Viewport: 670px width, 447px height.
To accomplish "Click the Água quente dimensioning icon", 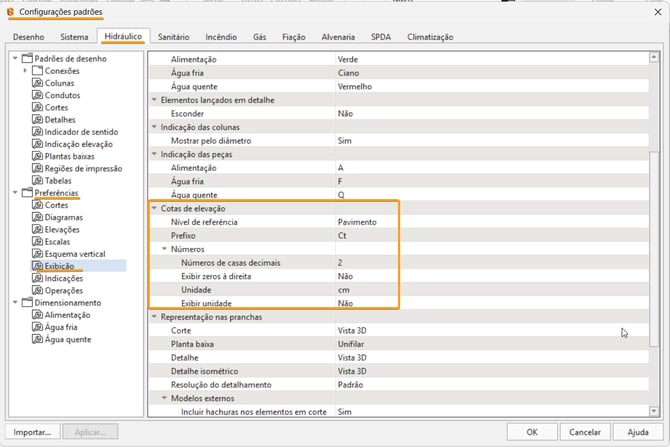I will pos(38,339).
